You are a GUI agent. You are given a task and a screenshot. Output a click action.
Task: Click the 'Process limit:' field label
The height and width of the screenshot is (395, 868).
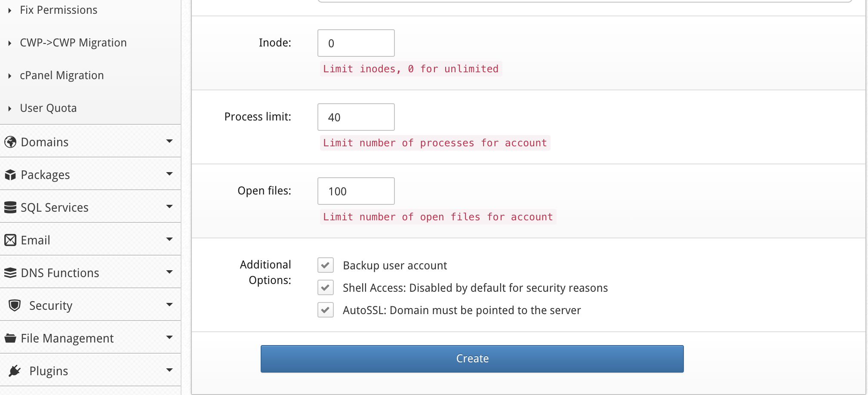pyautogui.click(x=258, y=117)
